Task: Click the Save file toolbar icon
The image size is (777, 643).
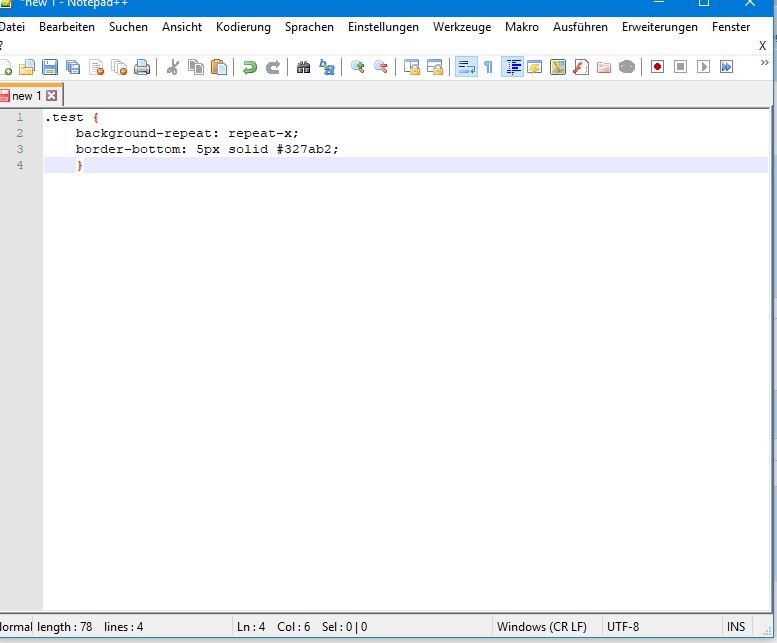Action: (49, 67)
